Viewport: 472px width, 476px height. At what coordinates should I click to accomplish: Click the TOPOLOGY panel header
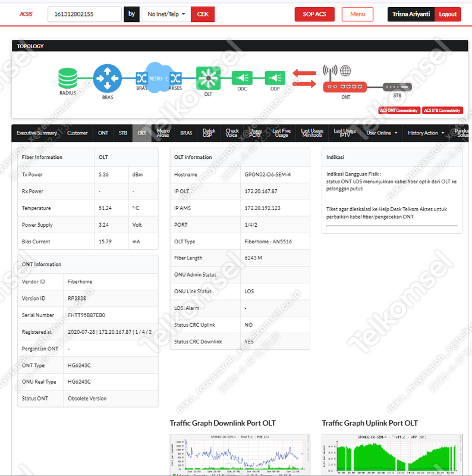tap(240, 46)
